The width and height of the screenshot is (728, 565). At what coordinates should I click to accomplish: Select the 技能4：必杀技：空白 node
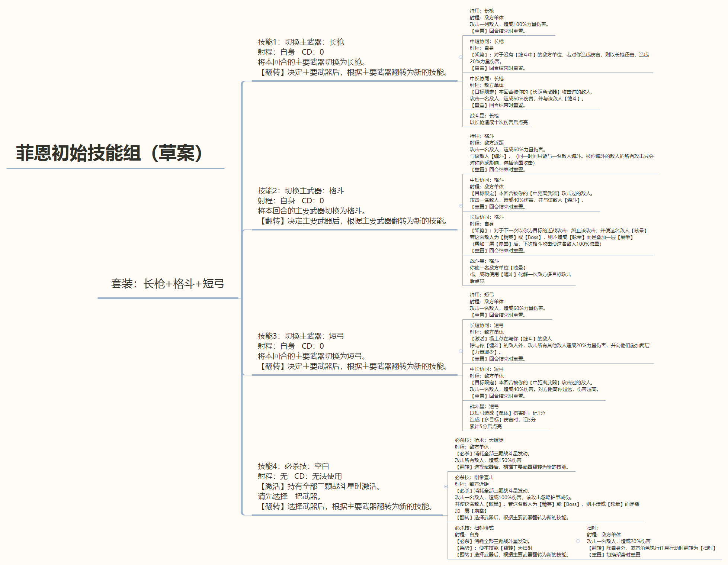point(345,486)
